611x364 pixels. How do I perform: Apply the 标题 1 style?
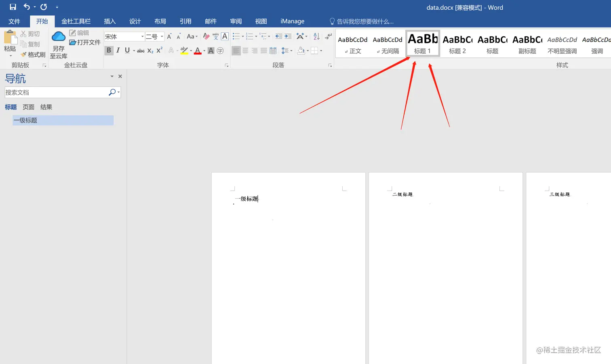(x=423, y=43)
